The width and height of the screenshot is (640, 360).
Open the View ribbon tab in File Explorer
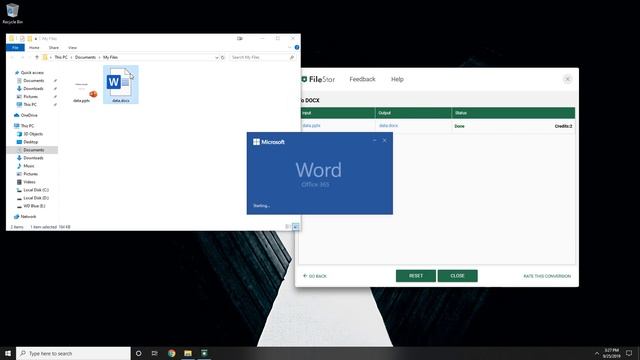72,48
